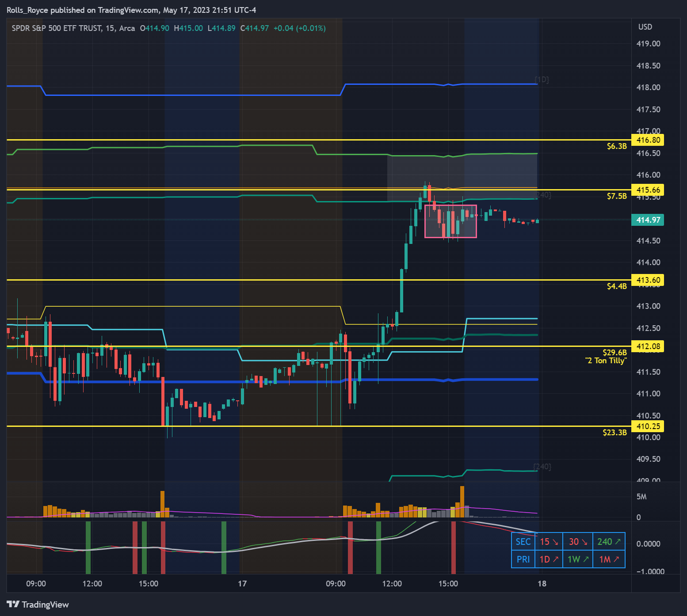Click the yellow 412.08 price label

click(x=648, y=346)
